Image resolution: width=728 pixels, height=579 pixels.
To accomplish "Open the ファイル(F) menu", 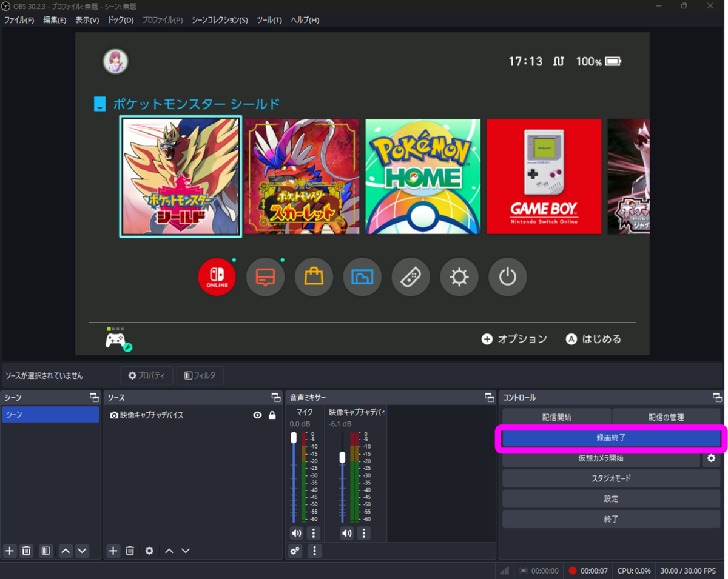I will [x=19, y=20].
